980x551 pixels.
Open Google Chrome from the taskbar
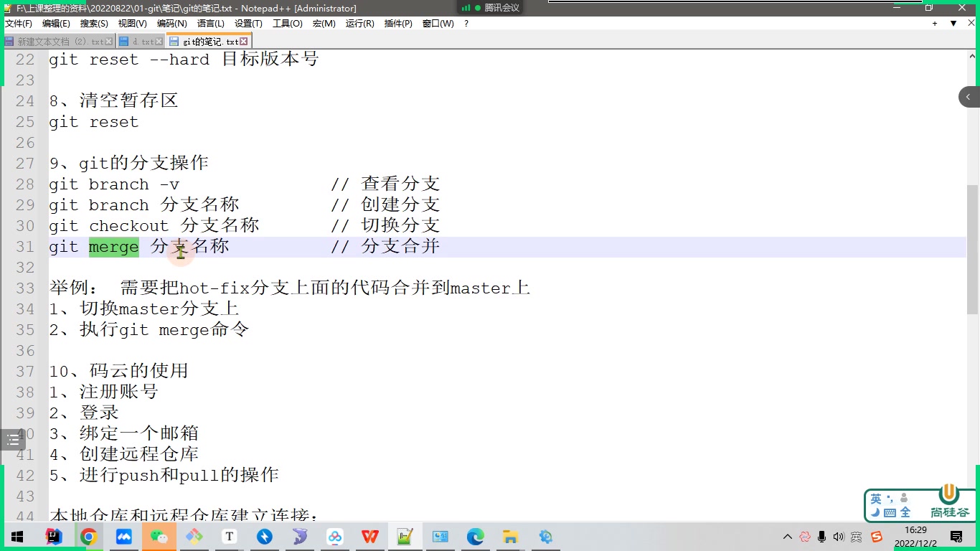point(88,536)
